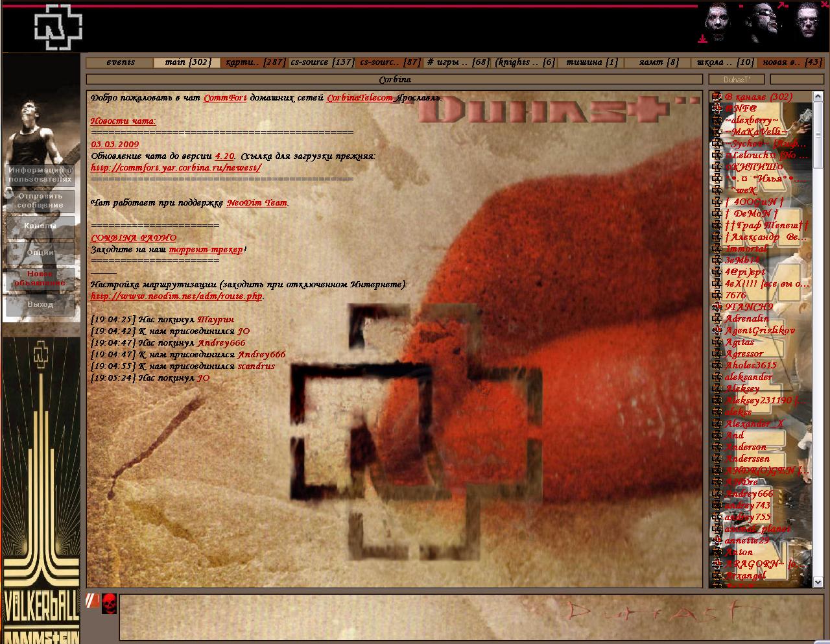Open the events tab
Image resolution: width=830 pixels, height=644 pixels.
121,62
